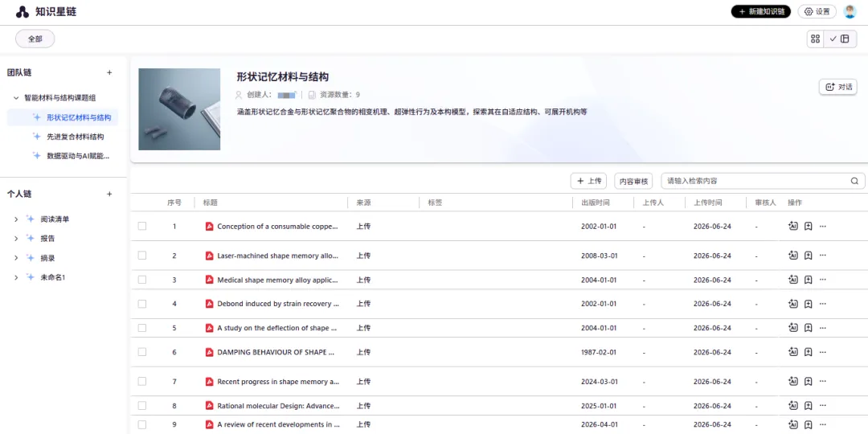Select 先进复合材料结构 in team chain
The image size is (868, 434).
pos(76,136)
